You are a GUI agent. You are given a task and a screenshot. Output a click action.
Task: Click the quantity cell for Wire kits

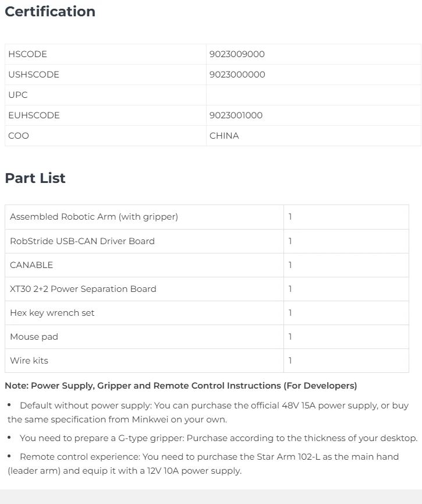pos(346,361)
